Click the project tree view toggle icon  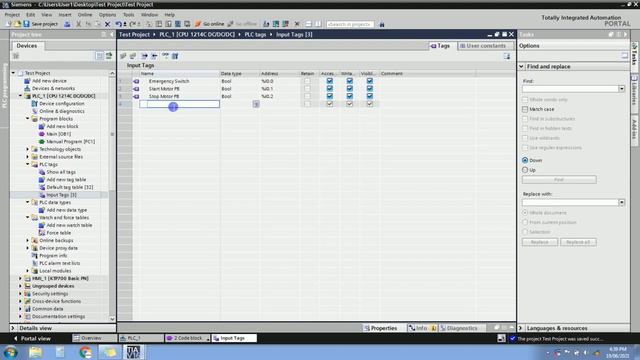[100, 56]
